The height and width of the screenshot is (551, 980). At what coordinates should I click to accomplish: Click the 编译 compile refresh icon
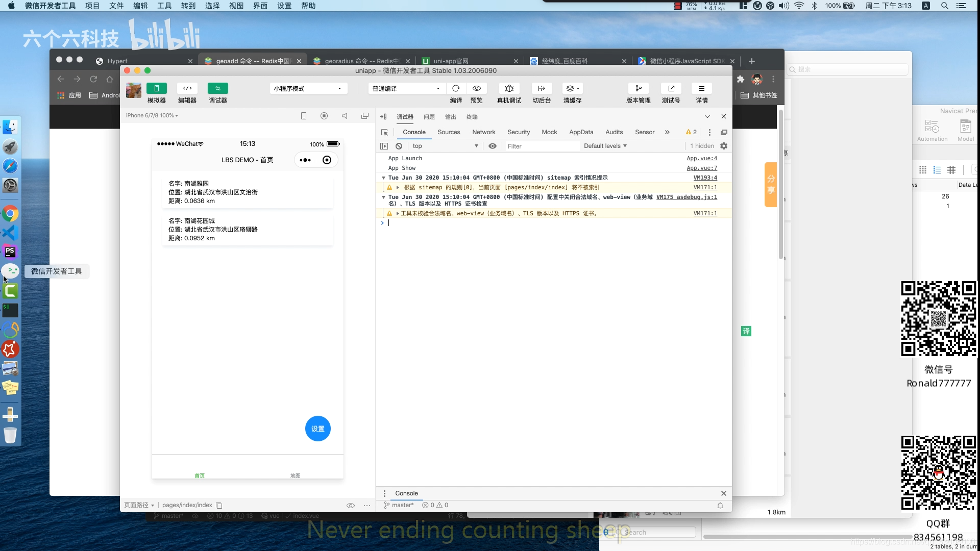(456, 88)
